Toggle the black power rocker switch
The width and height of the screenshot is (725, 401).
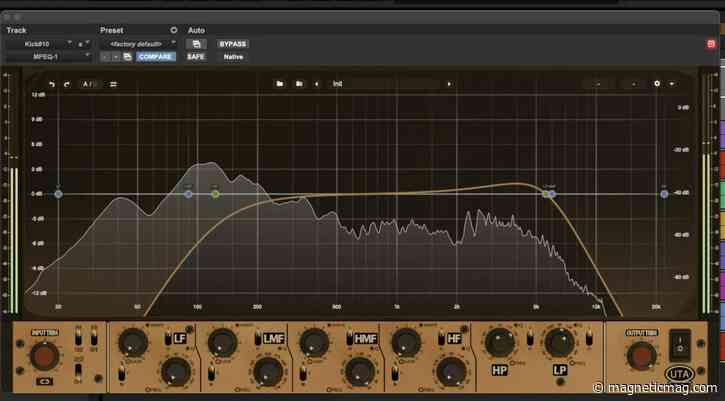[680, 345]
